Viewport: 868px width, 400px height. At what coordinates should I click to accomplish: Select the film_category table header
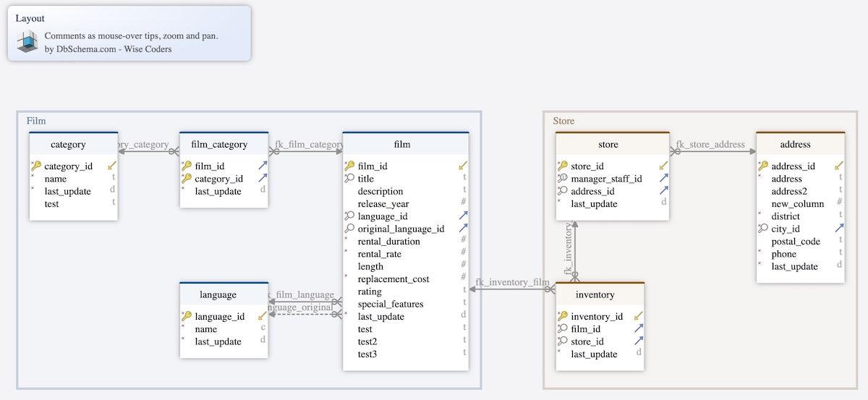pyautogui.click(x=224, y=145)
